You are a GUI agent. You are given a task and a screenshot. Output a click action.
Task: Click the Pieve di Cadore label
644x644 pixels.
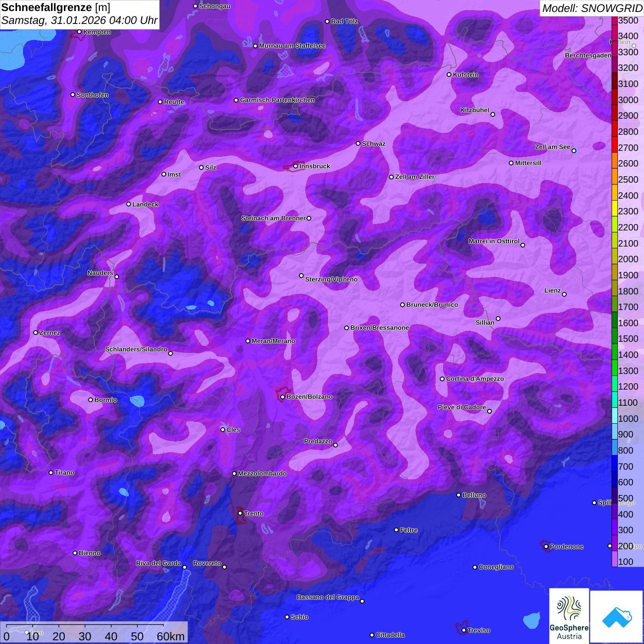462,407
